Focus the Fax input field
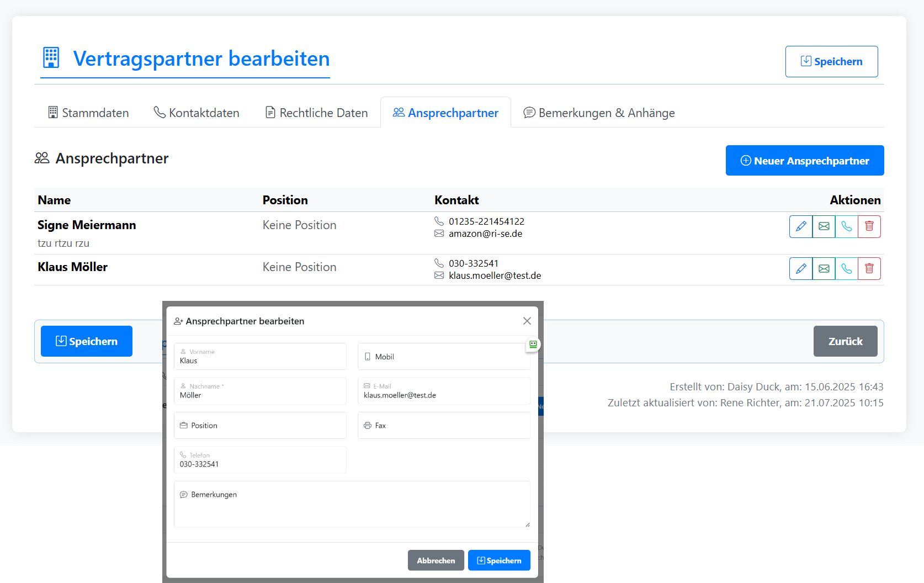924x583 pixels. point(444,425)
